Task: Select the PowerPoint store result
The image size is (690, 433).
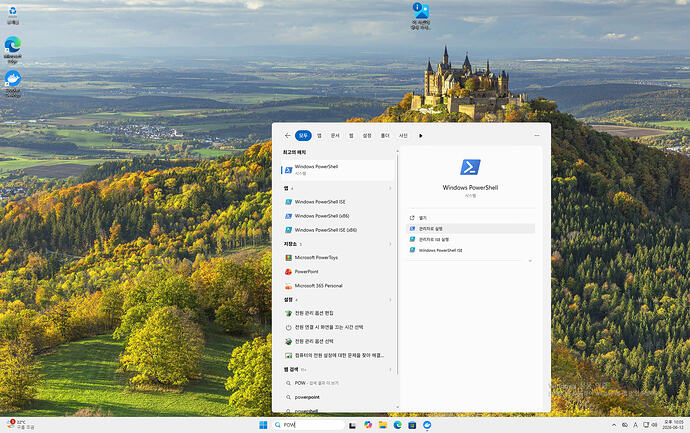Action: (x=338, y=272)
